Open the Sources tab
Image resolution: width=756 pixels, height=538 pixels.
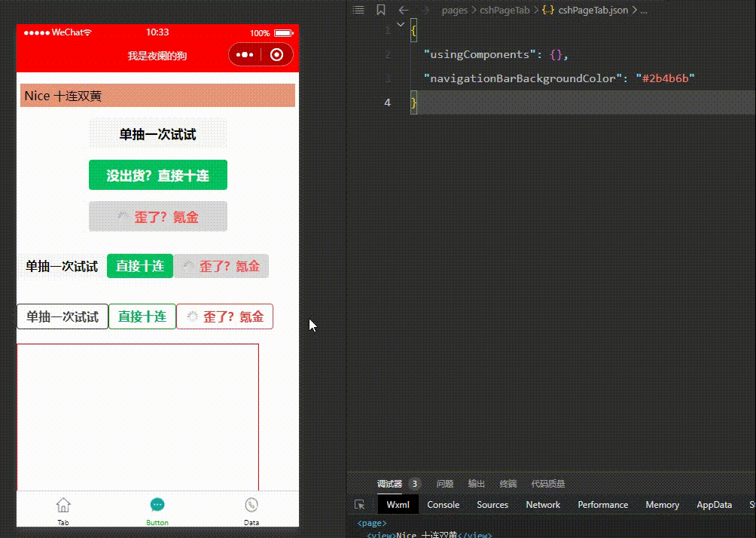coord(492,505)
